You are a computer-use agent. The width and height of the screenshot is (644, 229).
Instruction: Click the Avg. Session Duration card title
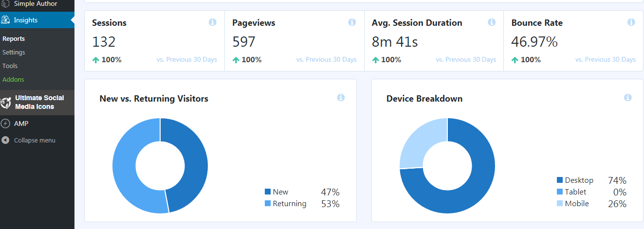[x=417, y=23]
